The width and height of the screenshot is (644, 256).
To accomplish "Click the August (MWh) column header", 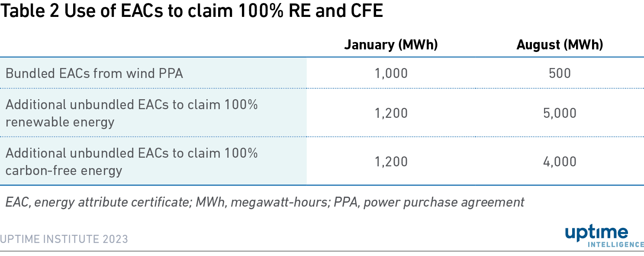I will click(x=560, y=45).
